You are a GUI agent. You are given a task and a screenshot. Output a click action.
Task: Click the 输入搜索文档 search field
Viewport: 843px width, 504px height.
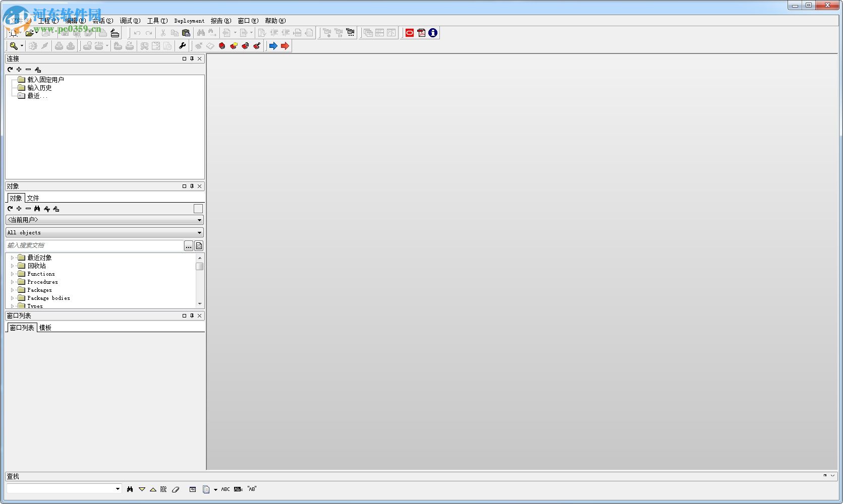[x=94, y=245]
